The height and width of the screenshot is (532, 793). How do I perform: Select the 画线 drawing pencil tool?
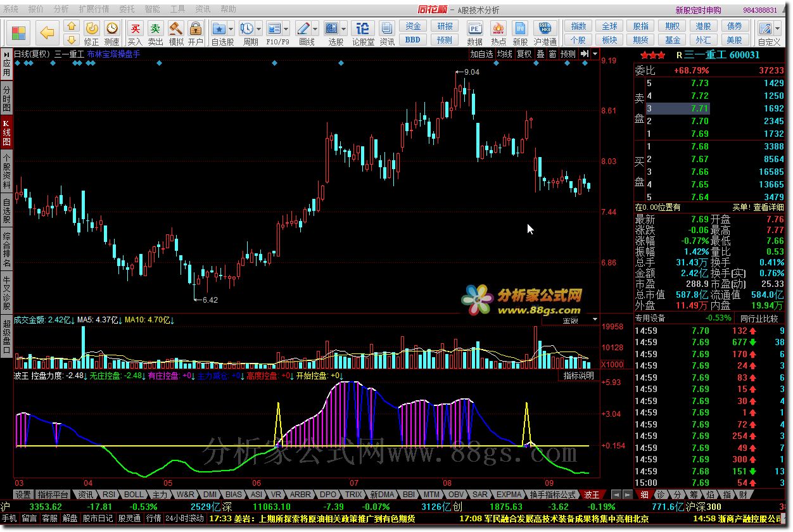[x=303, y=28]
